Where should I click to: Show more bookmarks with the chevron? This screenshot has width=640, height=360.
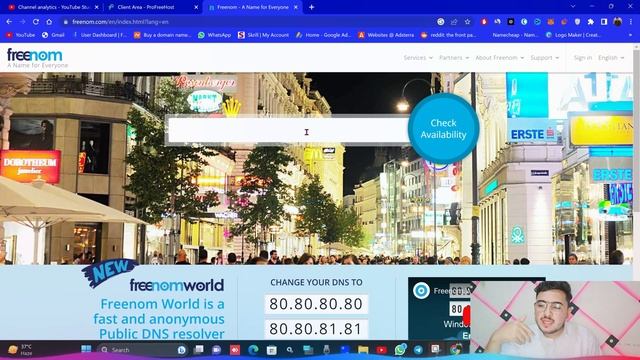pos(630,35)
